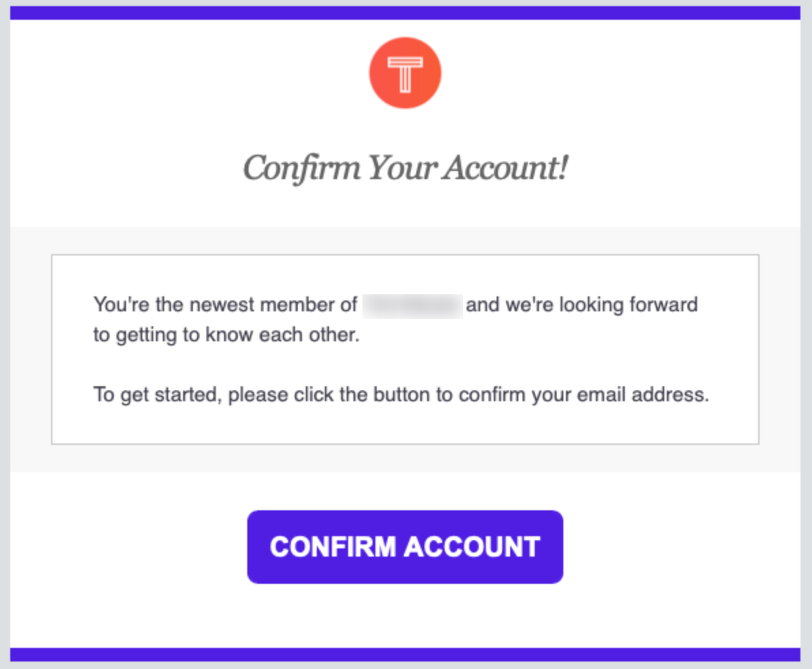
Task: Click the phrase 'and we're looking forward'
Action: (582, 305)
